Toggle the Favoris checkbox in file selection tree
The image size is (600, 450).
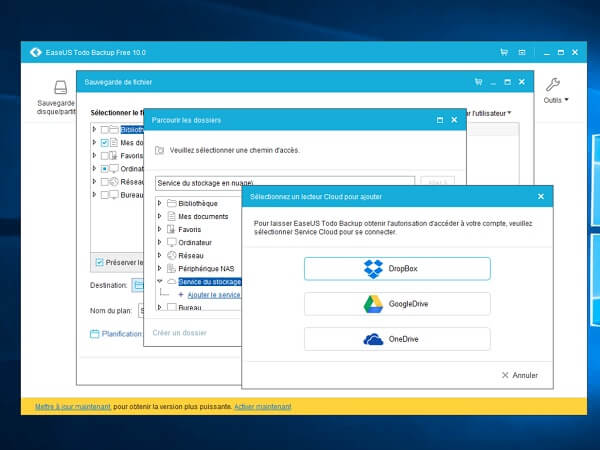point(104,156)
